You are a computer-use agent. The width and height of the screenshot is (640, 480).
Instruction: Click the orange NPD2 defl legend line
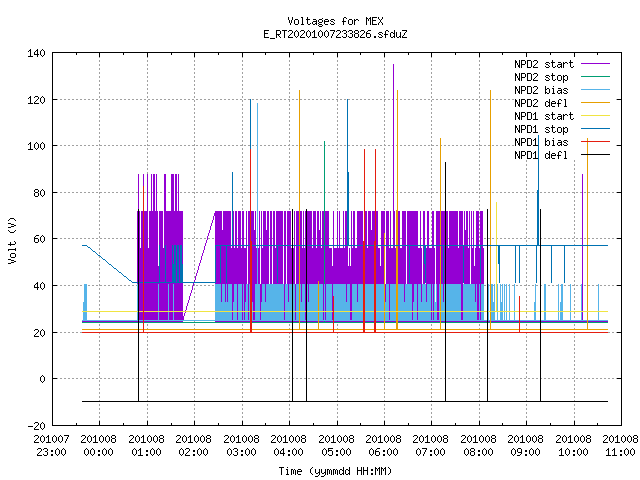pos(595,103)
